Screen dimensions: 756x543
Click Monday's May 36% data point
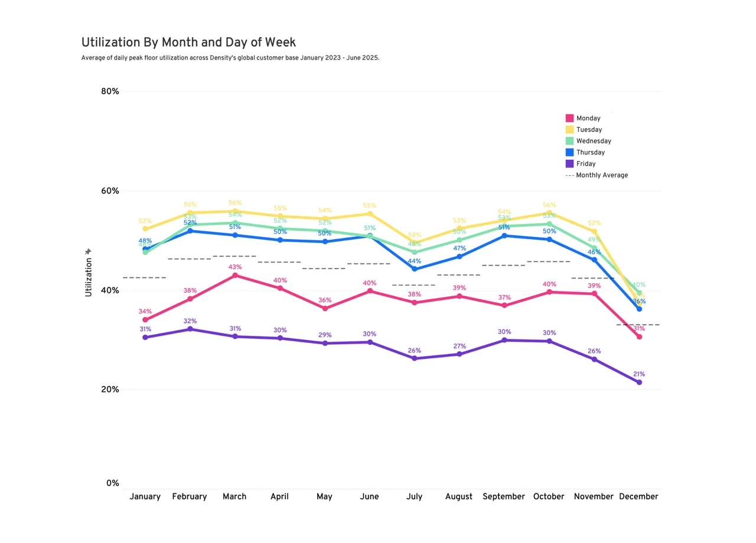click(325, 308)
